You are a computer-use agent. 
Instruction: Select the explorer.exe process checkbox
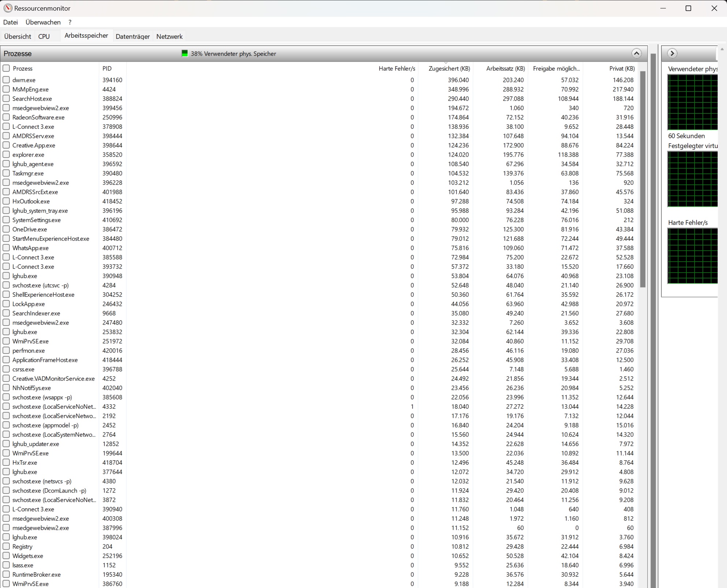click(x=6, y=155)
